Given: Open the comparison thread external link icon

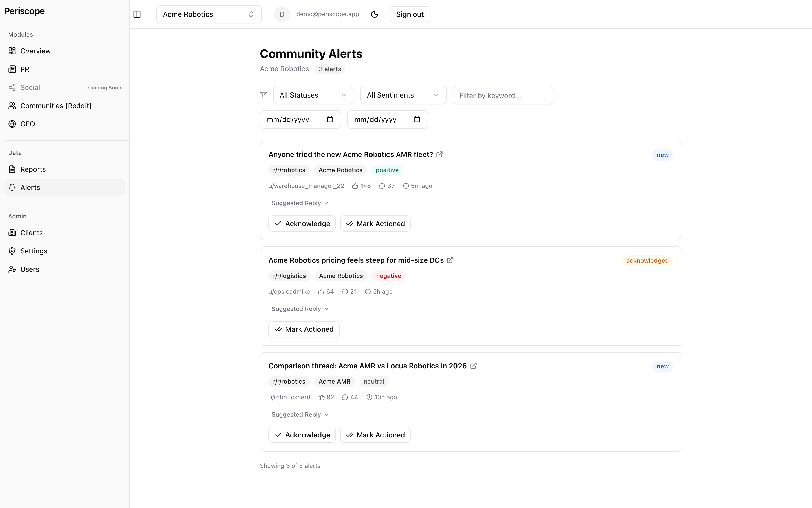Looking at the screenshot, I should pos(473,366).
